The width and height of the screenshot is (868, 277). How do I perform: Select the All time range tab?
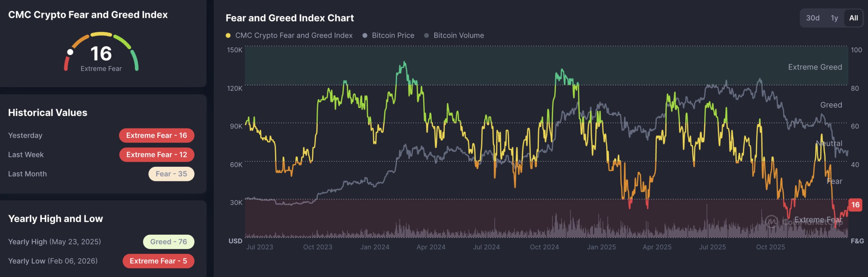tap(853, 18)
